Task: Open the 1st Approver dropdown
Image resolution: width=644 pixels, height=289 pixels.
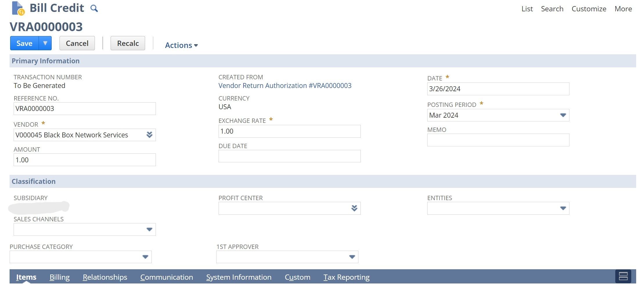Action: tap(352, 256)
